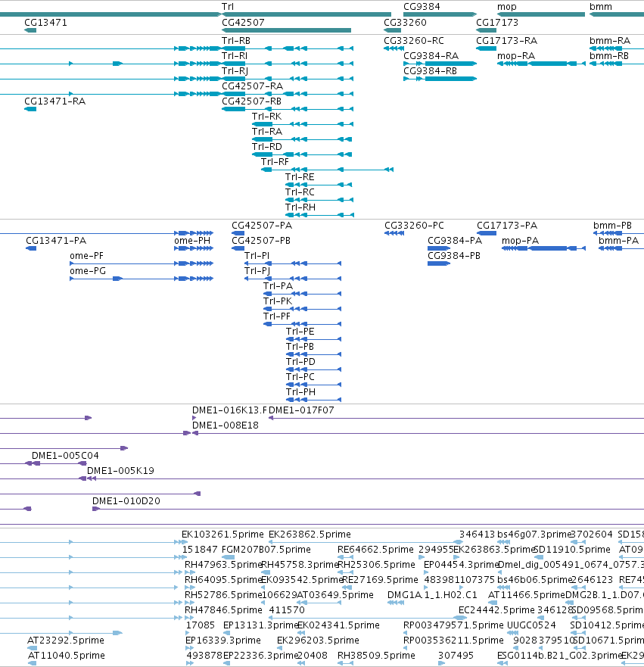Click protein label Trl-PE

pos(300,332)
